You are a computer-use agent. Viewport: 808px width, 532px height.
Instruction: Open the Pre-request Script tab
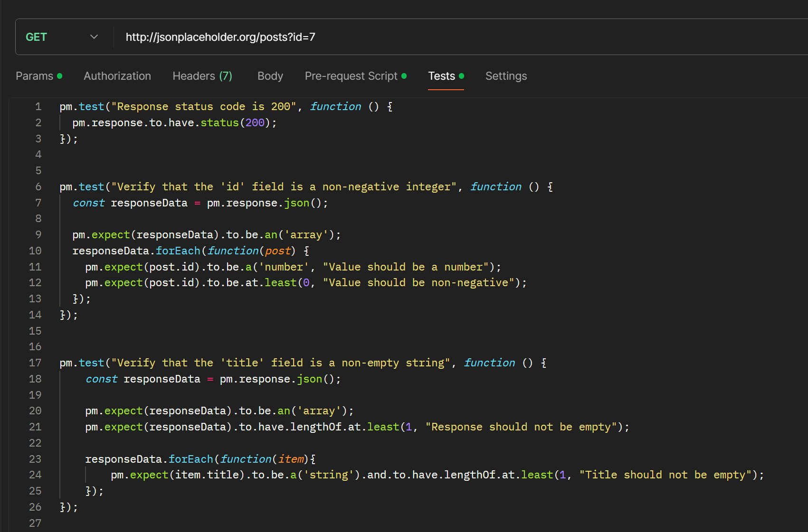(351, 76)
